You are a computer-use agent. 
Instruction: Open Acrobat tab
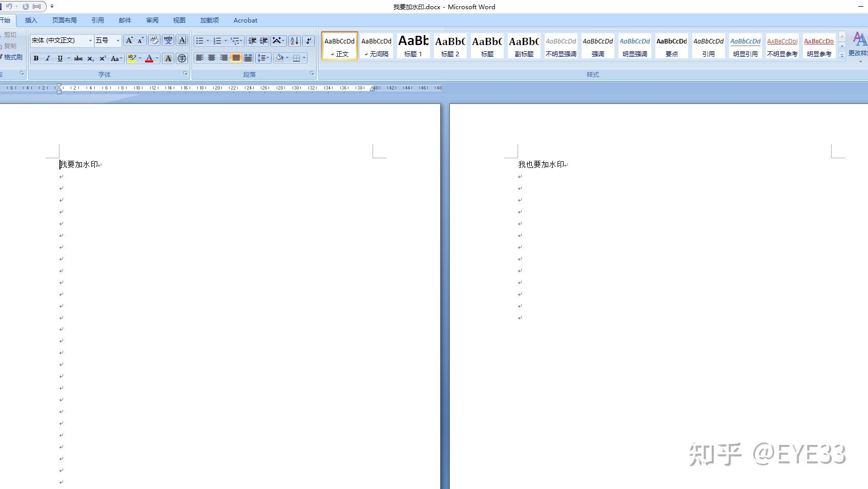(245, 20)
